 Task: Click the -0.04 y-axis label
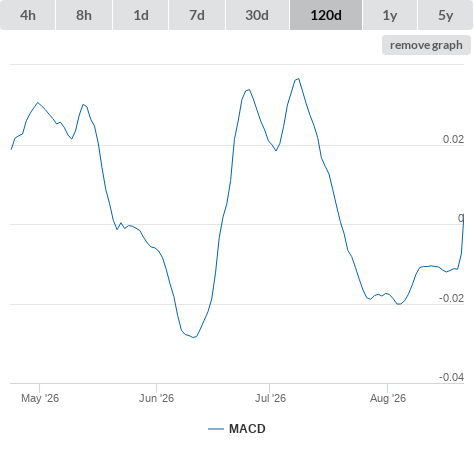click(x=451, y=377)
